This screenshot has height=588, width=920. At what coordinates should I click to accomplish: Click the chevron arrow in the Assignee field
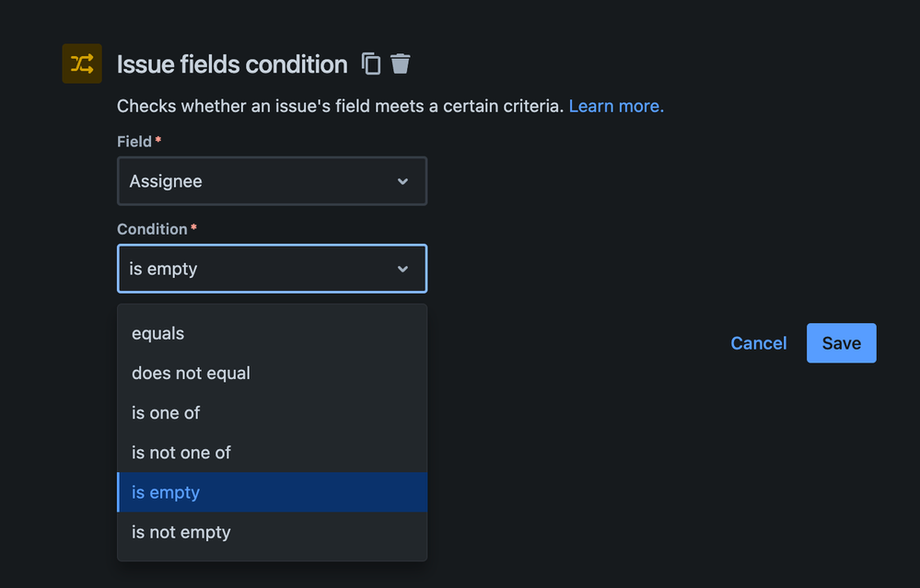point(402,181)
